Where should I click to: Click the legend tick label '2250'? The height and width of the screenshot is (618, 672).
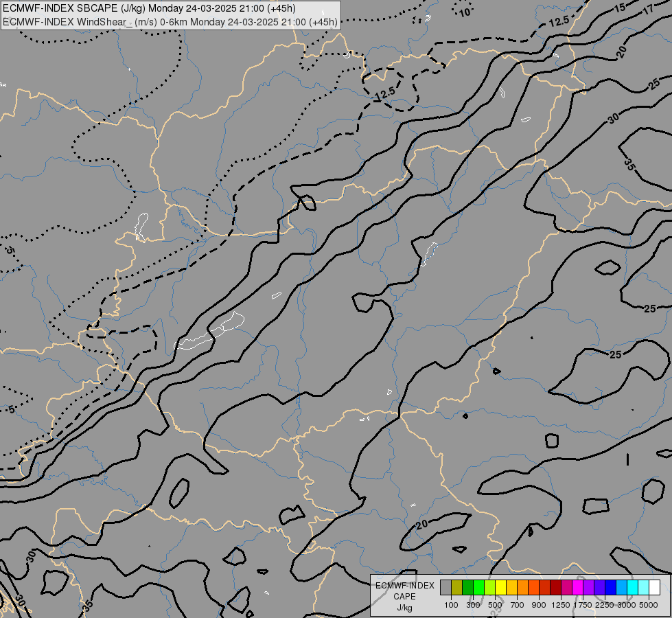[605, 605]
